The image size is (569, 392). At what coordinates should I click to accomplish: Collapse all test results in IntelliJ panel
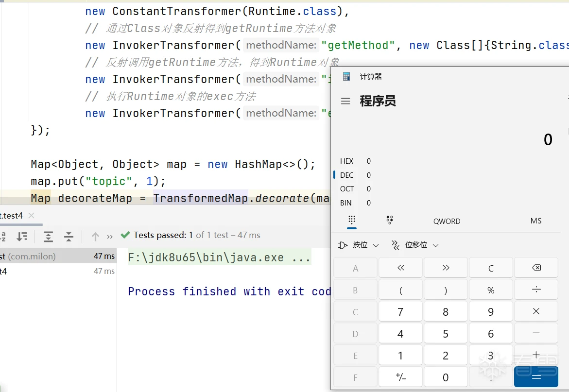69,237
